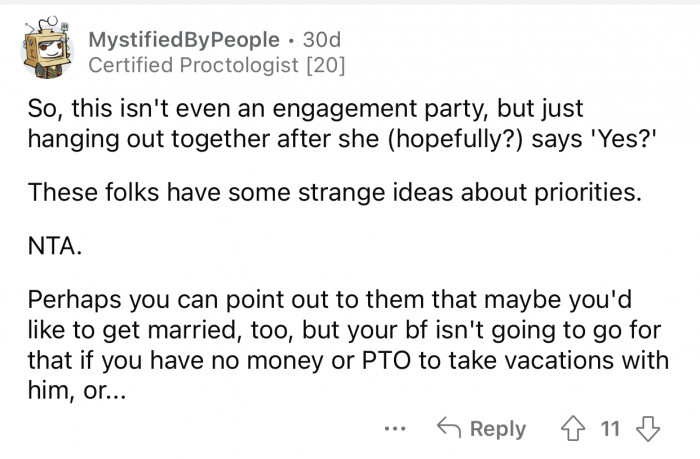Viewport: 700px width, 459px height.
Task: Open the three-dot more options menu
Action: [x=397, y=429]
